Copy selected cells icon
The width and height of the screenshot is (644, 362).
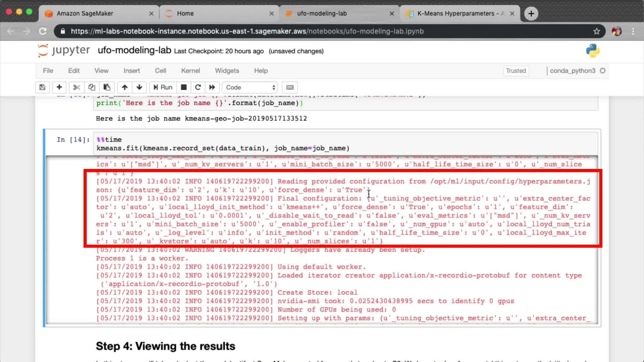point(92,87)
